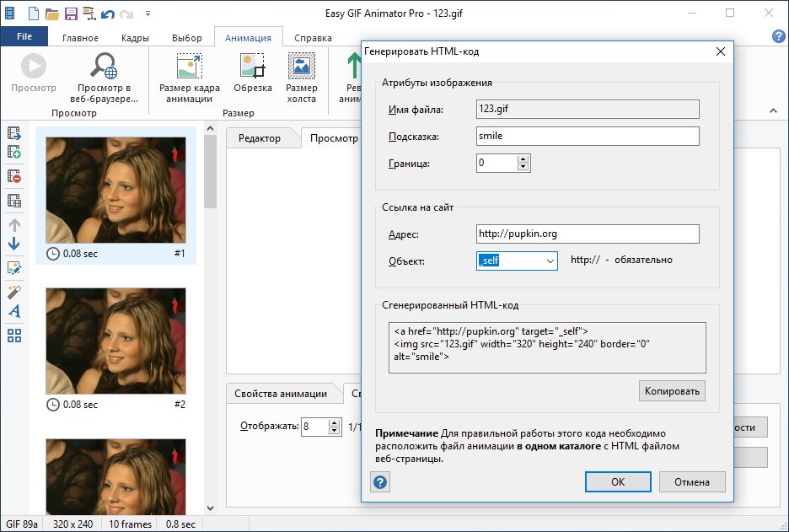
Task: Click the Подсказка field containing smile
Action: click(x=588, y=136)
